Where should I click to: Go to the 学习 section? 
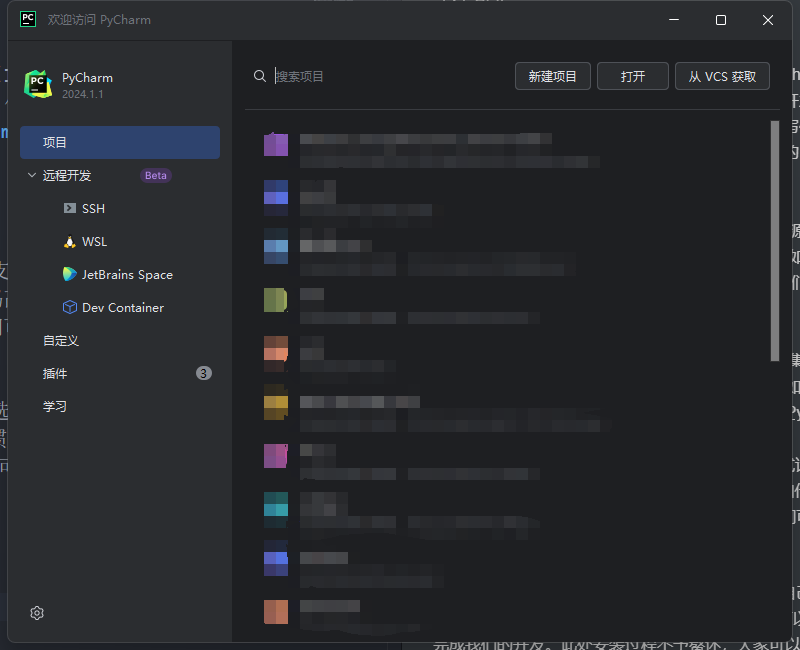point(56,406)
